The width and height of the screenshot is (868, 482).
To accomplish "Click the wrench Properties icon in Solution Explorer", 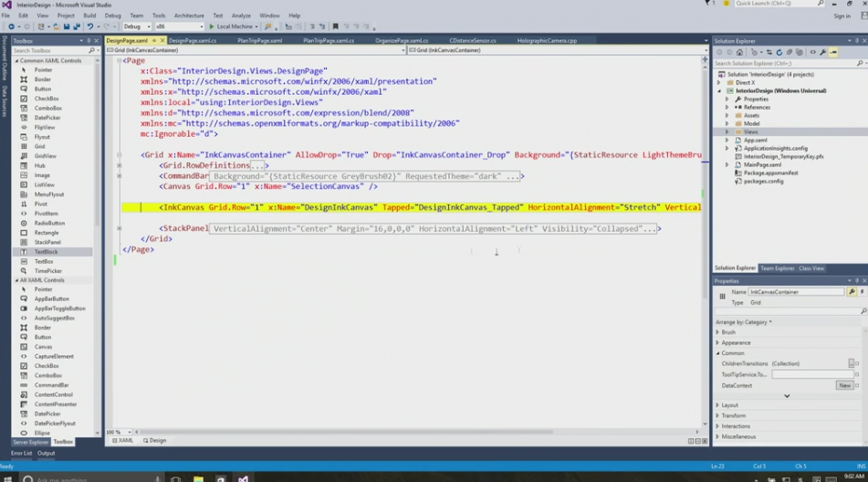I will (823, 52).
